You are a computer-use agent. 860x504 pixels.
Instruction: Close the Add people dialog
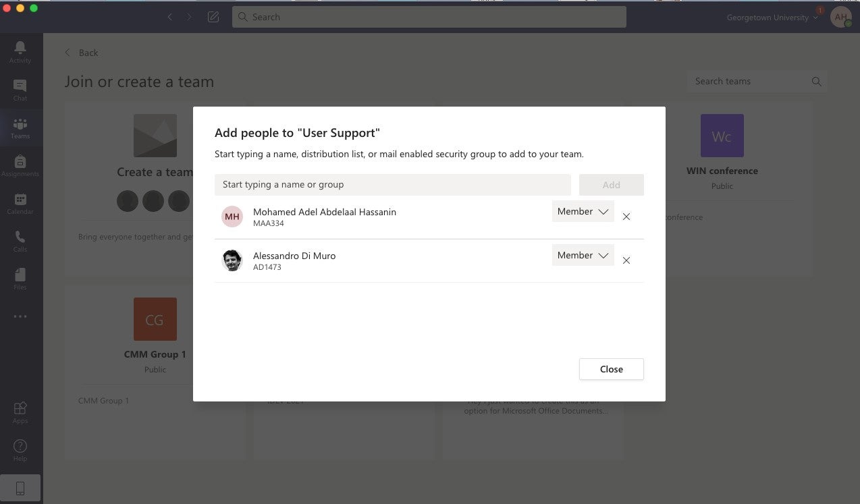(611, 369)
